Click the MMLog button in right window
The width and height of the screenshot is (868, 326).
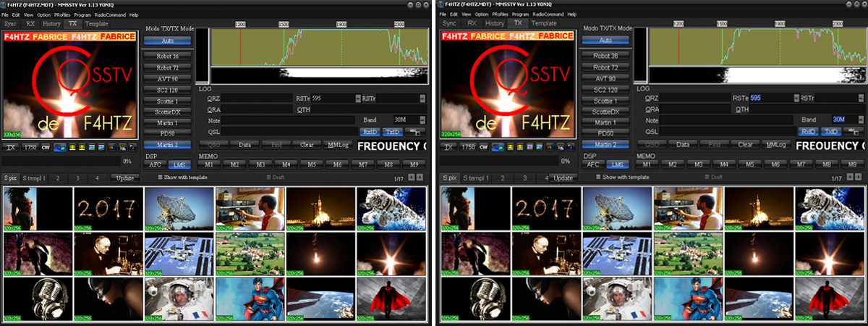778,145
